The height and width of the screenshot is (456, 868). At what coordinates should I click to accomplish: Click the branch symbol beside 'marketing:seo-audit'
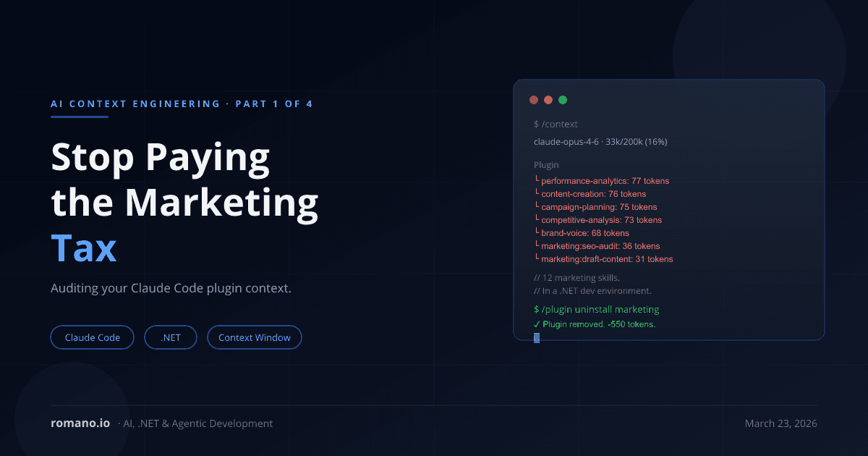536,245
